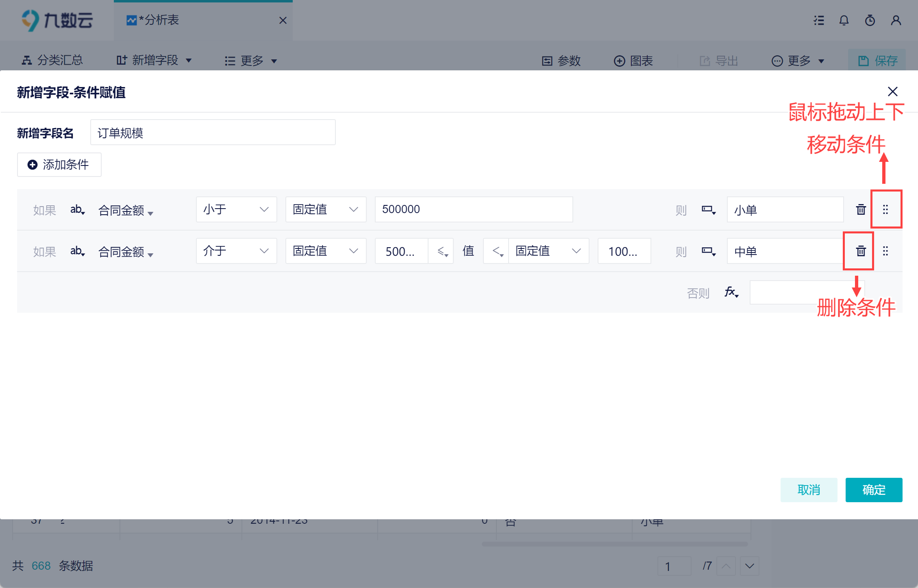Open the user profile icon

(896, 20)
